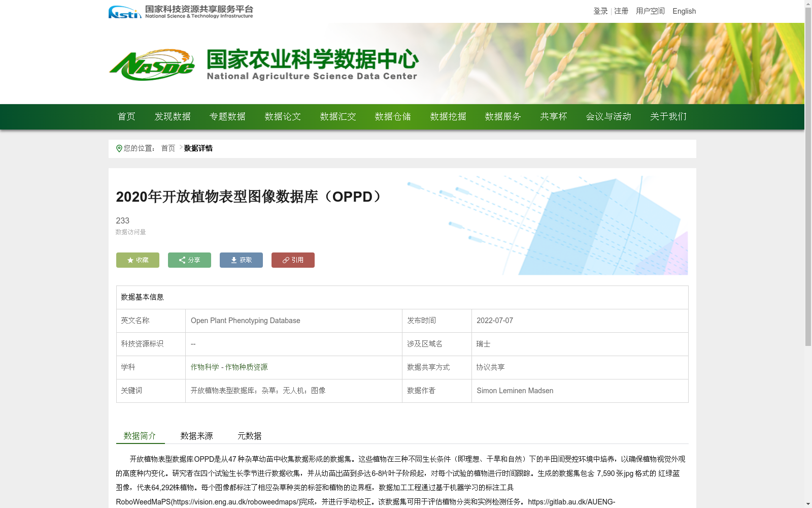Click the blue cube dataset banner image
812x508 pixels.
point(548,226)
